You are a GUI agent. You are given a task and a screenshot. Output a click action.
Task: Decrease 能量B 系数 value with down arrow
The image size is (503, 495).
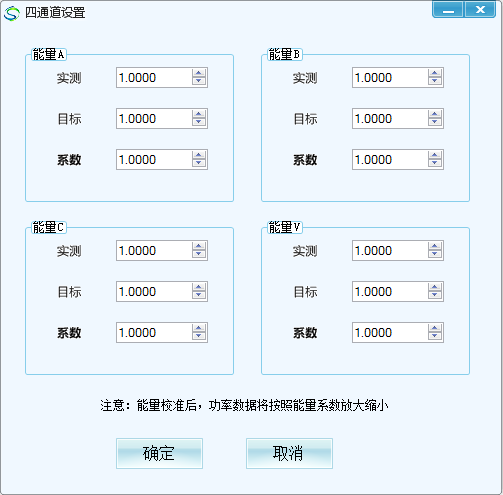coord(435,163)
